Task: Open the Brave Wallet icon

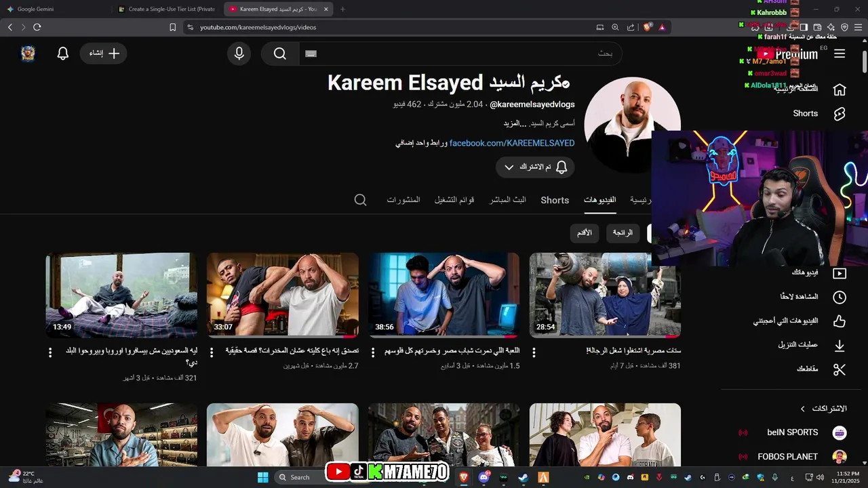Action: 817,27
